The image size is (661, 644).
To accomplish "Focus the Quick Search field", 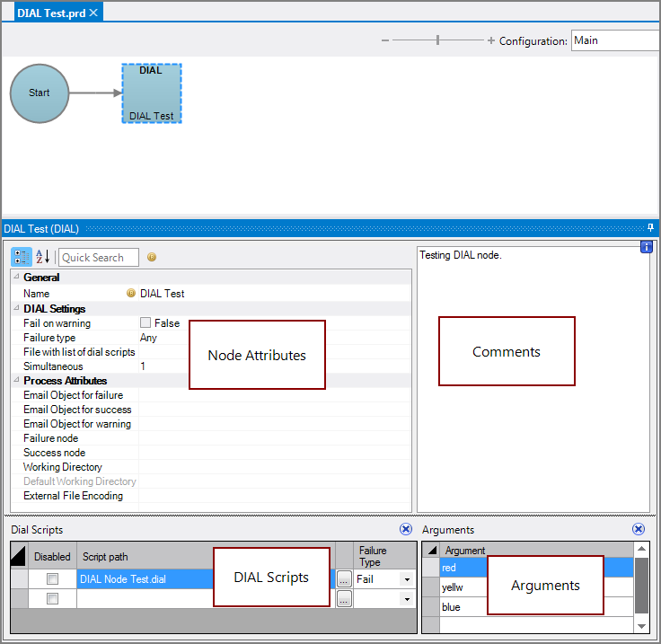I will pyautogui.click(x=99, y=257).
